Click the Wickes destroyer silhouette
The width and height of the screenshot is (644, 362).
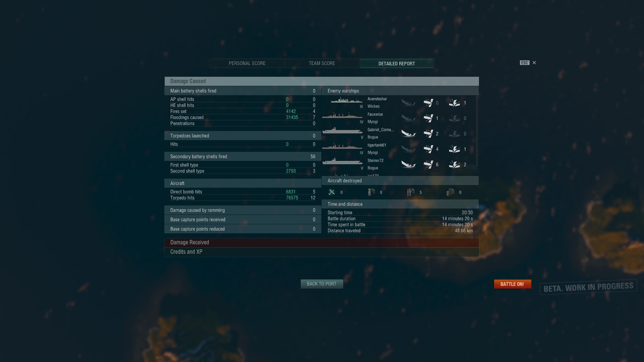pyautogui.click(x=346, y=100)
